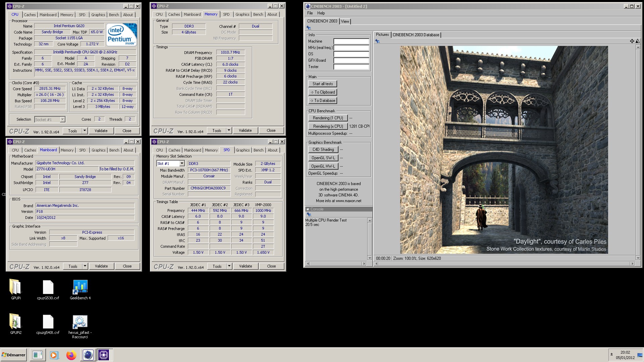The width and height of the screenshot is (644, 362).
Task: Click the GFX-Board input field
Action: pyautogui.click(x=351, y=60)
